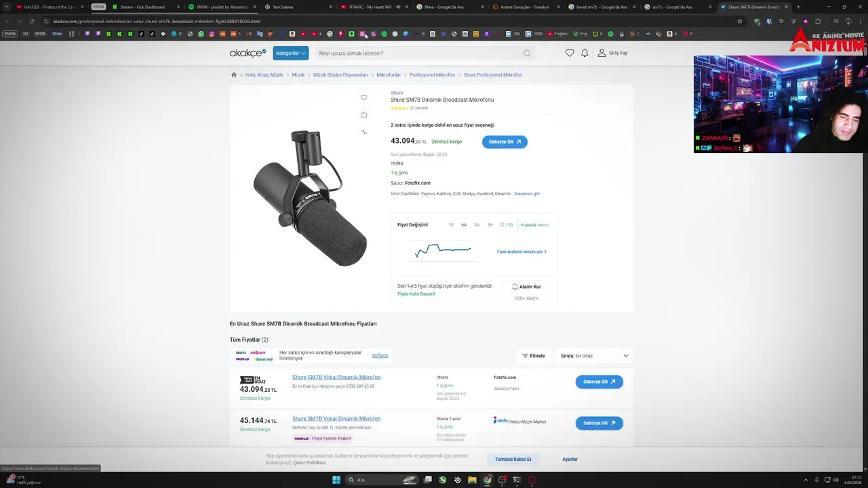Go to Müzik Stüdyo Ekipmanları breadcrumb
This screenshot has height=488, width=868.
pos(340,75)
